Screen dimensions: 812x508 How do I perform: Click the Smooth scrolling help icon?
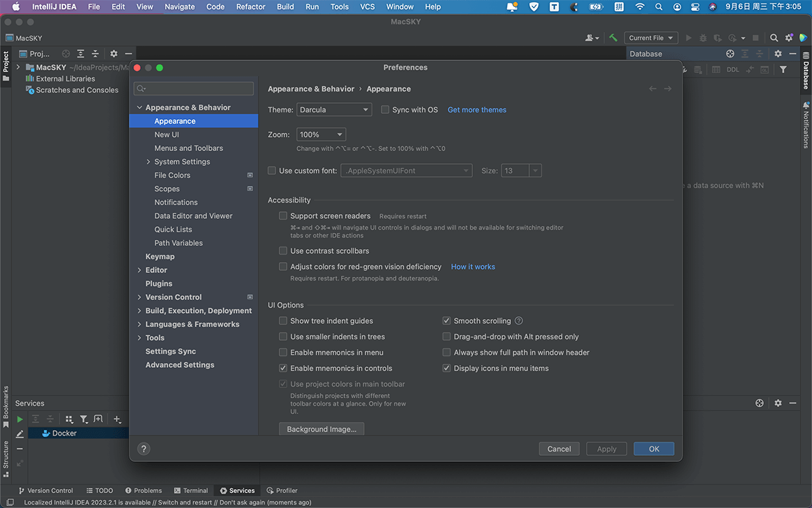tap(519, 321)
